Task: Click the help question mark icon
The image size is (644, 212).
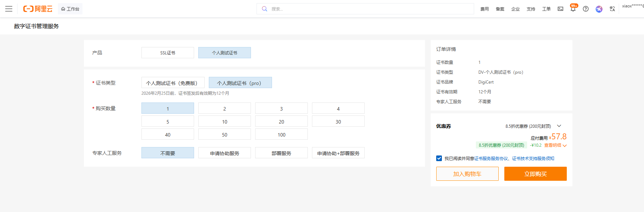Action: [586, 9]
